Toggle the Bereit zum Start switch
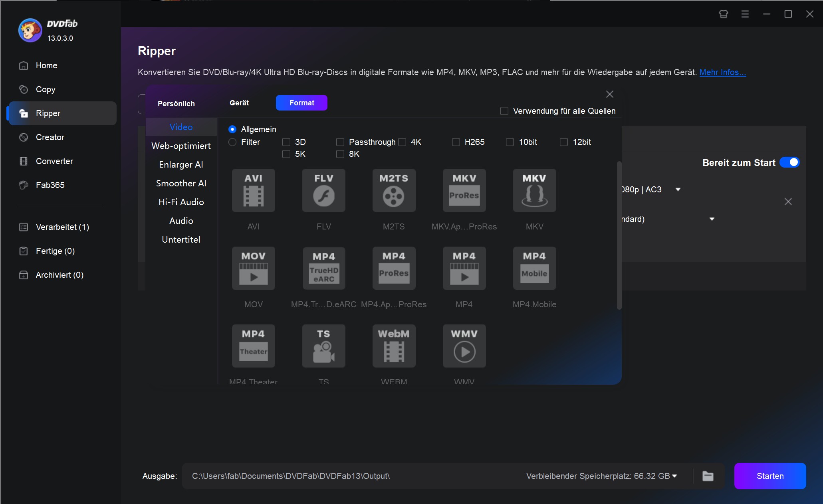This screenshot has width=823, height=504. [x=789, y=162]
